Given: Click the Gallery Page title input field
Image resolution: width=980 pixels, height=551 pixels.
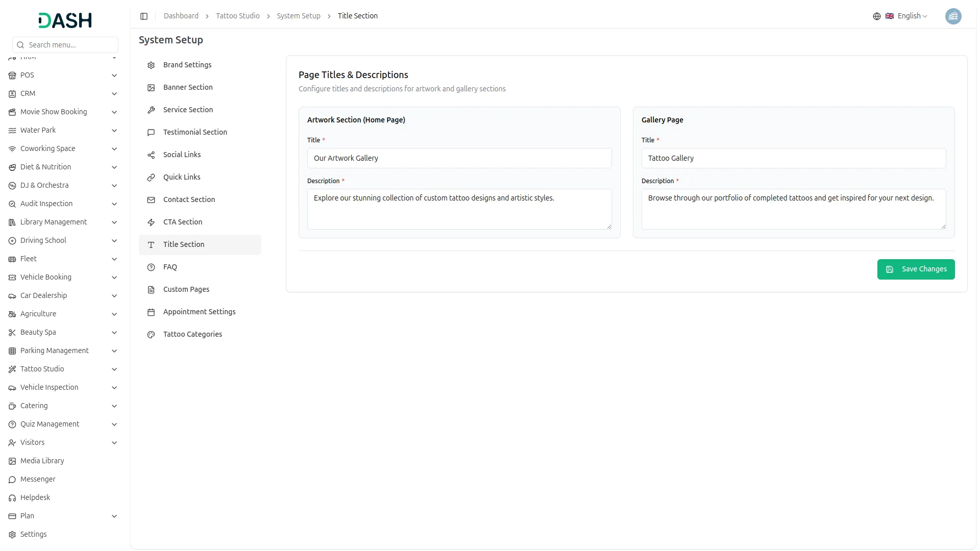Looking at the screenshot, I should click(793, 158).
